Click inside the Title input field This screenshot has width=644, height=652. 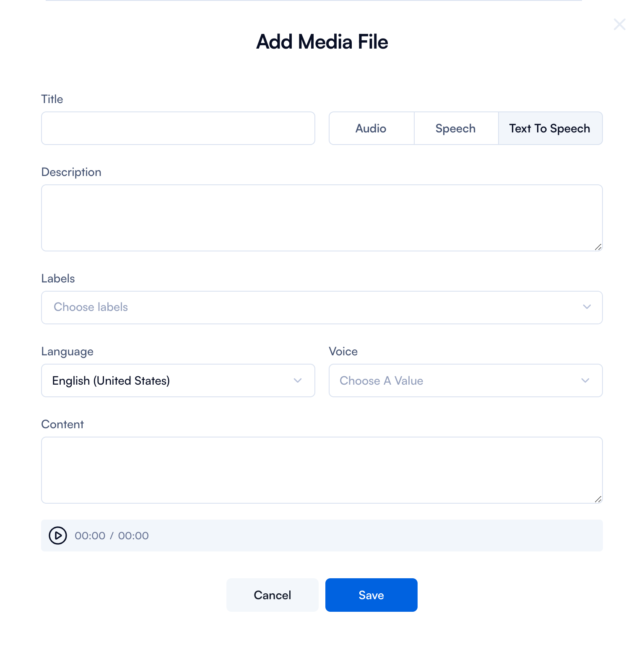click(x=178, y=128)
